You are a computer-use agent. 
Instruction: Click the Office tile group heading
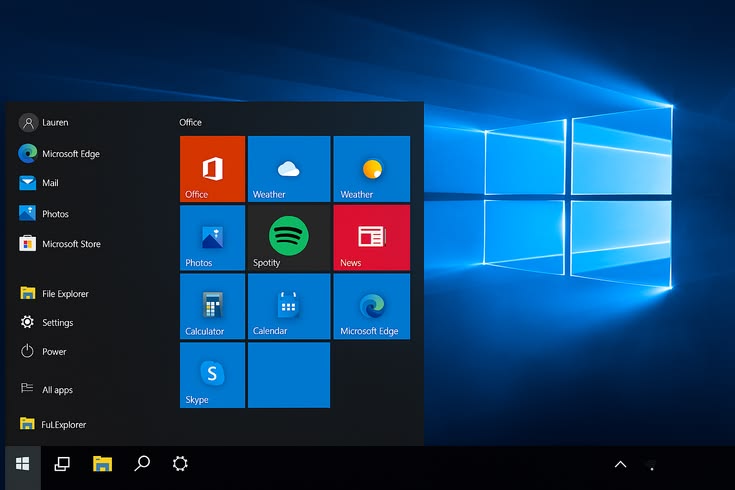[x=190, y=122]
